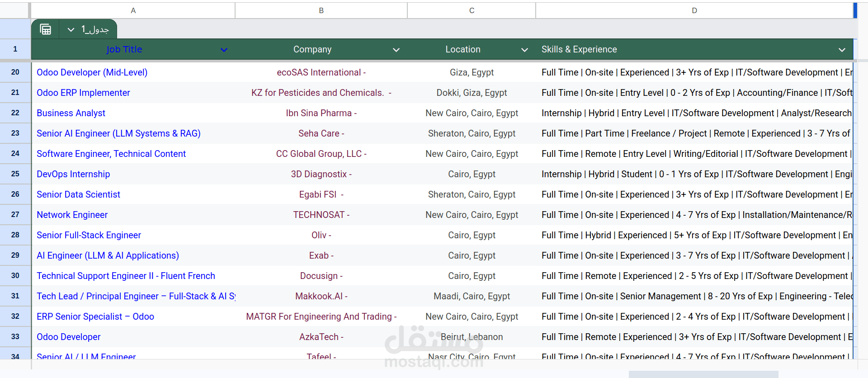Open the Odoo ERP Implementer link
This screenshot has height=378, width=868.
83,93
